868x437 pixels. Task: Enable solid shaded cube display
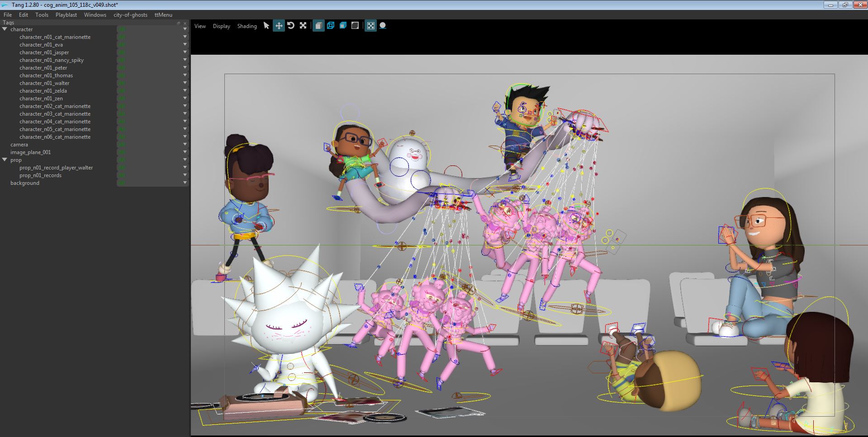coord(318,26)
